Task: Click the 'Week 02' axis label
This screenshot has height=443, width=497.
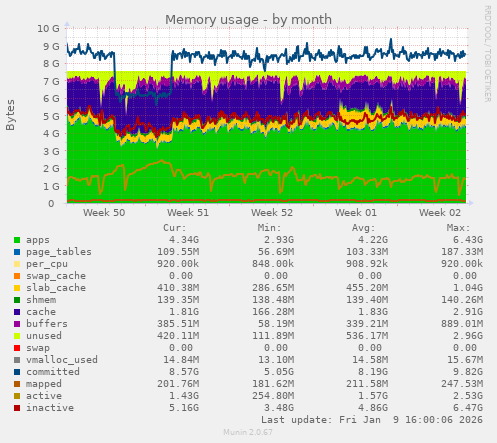Action: click(x=440, y=213)
